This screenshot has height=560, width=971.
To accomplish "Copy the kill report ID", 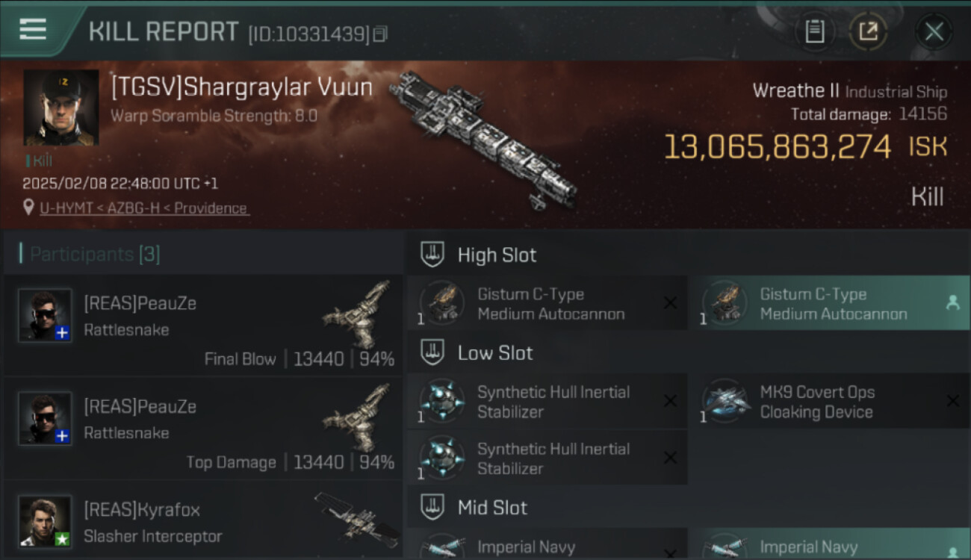I will (x=381, y=34).
